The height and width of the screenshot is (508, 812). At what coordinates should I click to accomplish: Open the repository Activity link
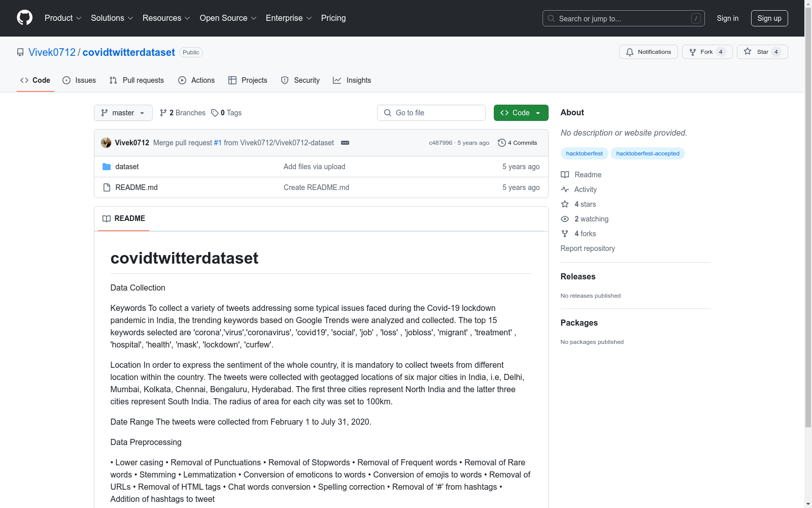tap(579, 189)
